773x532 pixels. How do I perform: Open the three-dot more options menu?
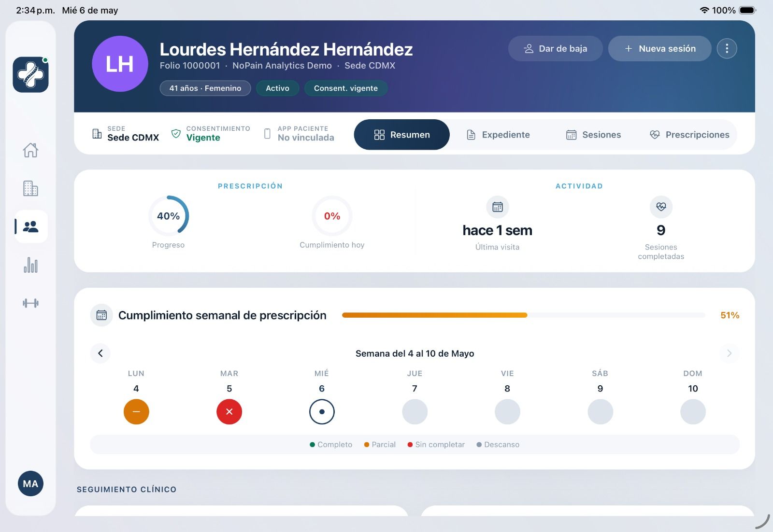[727, 48]
